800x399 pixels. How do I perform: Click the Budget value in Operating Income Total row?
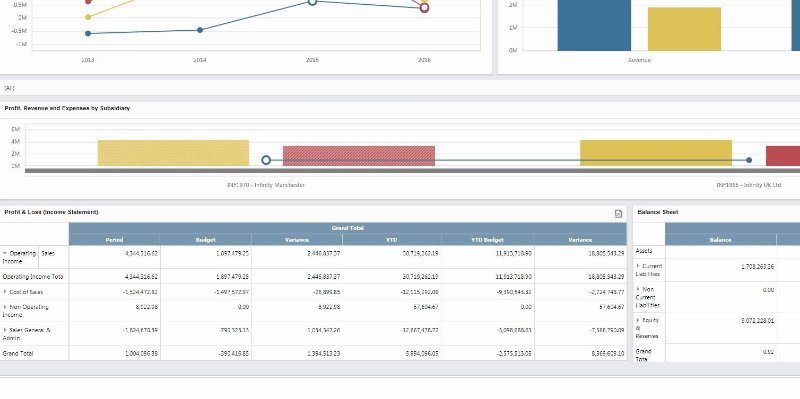[232, 277]
